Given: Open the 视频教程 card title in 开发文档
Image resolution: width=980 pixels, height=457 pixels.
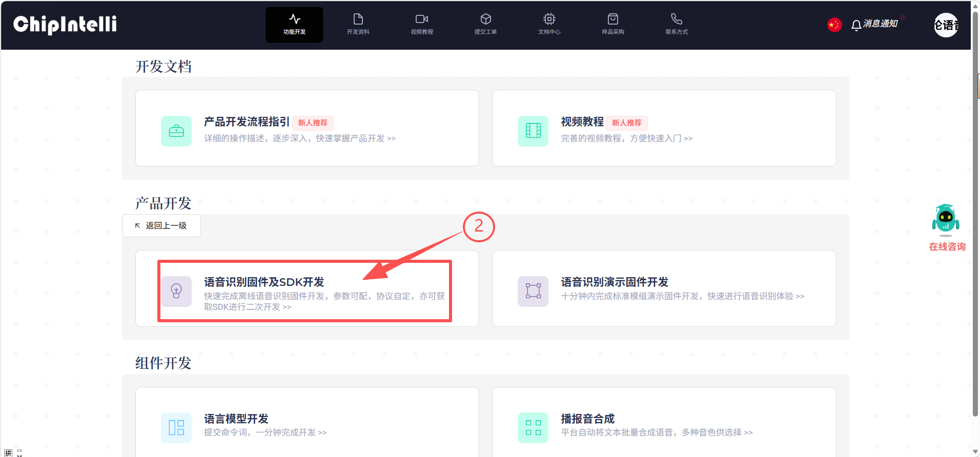Looking at the screenshot, I should (x=582, y=122).
